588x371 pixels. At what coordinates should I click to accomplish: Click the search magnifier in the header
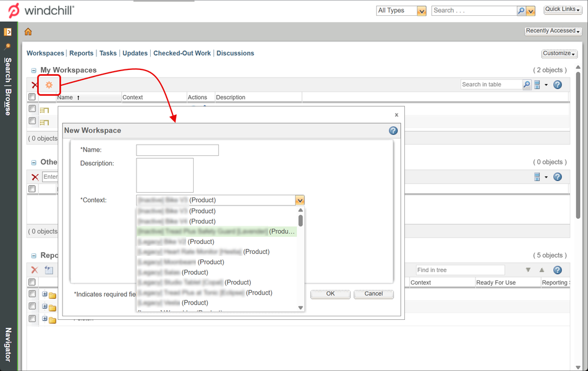521,11
